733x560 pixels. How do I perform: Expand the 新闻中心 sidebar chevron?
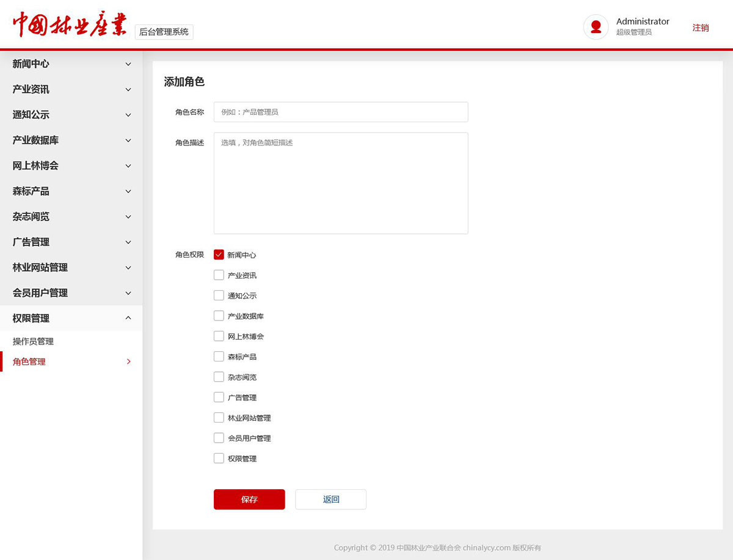pos(128,64)
